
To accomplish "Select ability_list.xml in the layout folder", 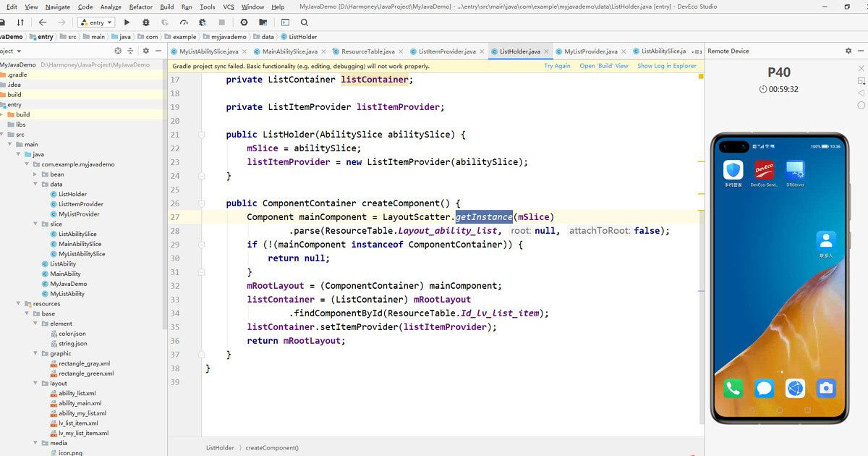I will pyautogui.click(x=77, y=394).
